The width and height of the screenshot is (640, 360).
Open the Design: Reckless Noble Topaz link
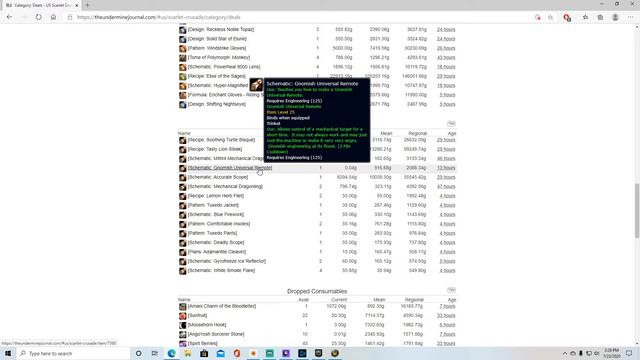coord(221,29)
